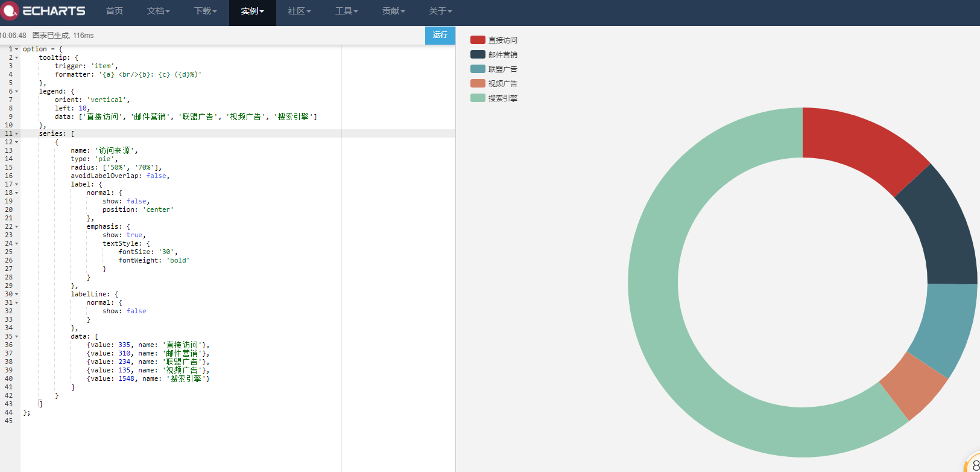This screenshot has height=472, width=980.
Task: Click the ECharts logo icon
Action: pyautogui.click(x=10, y=11)
